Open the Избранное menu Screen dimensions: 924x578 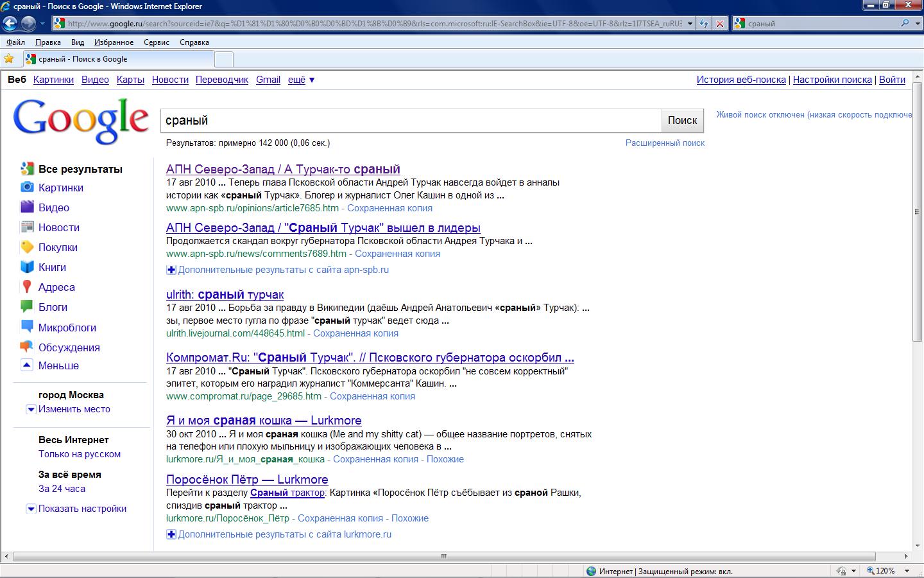pos(114,42)
